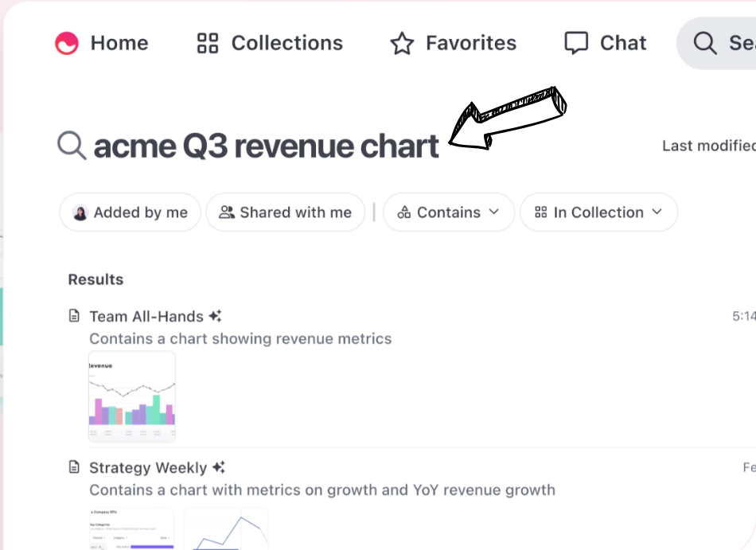
Task: Go to the Home tab
Action: 119,43
